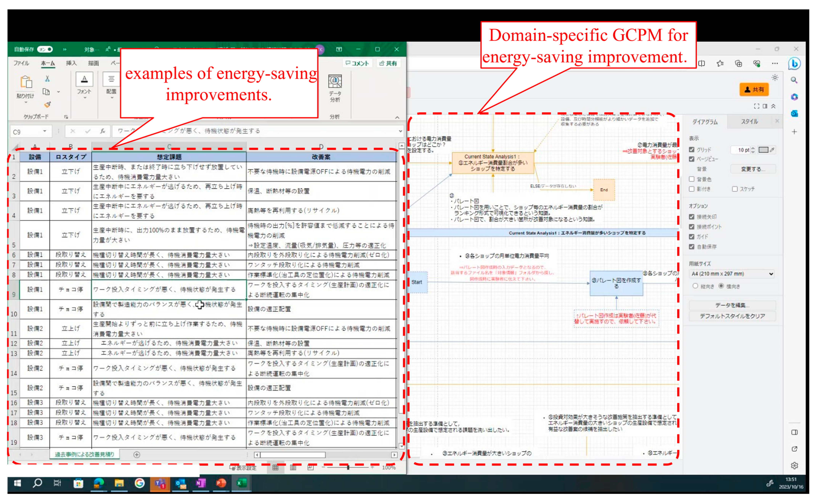Click the grid color swatch
The height and width of the screenshot is (504, 817).
point(763,150)
